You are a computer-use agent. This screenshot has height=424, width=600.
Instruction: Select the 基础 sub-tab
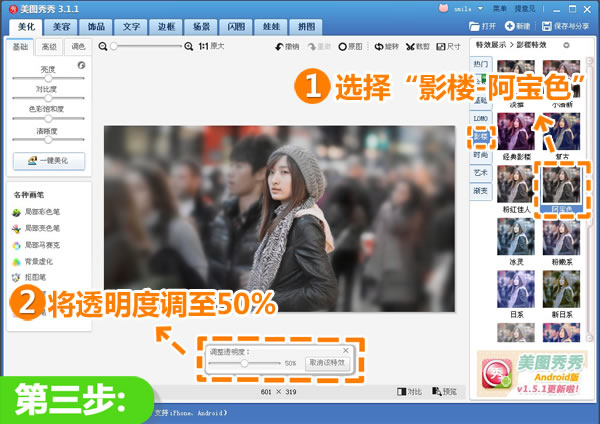coord(20,47)
